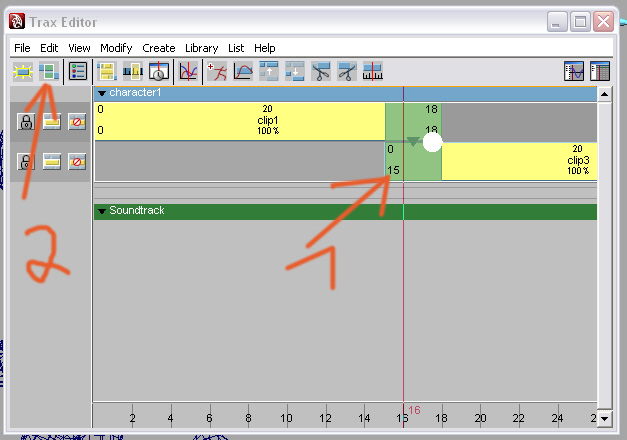The height and width of the screenshot is (440, 627).
Task: Click the Create Pose icon with red figure
Action: click(215, 71)
